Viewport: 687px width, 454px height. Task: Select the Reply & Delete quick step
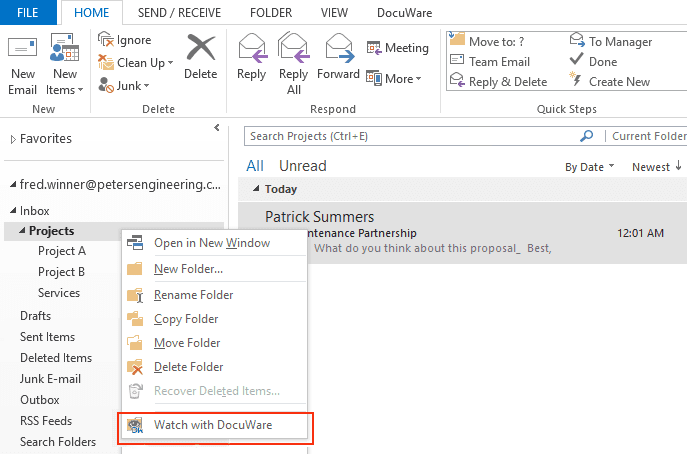point(499,82)
